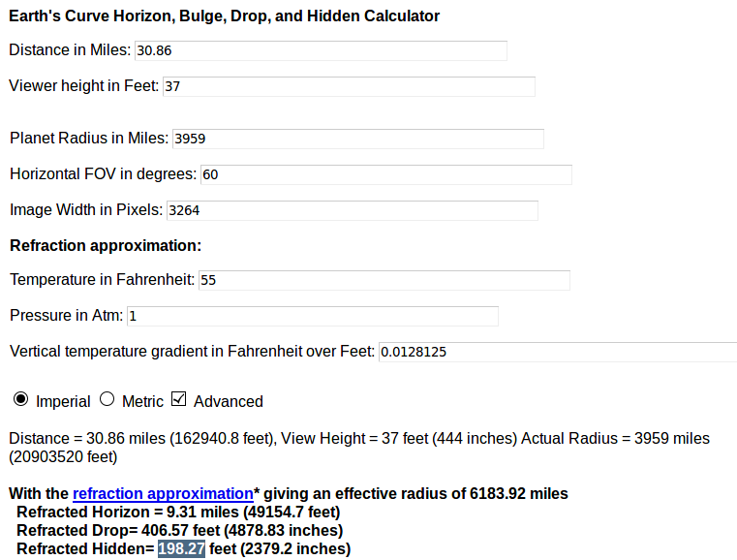Click the Refracted Horizon result line
Screen dimensions: 737x560
[x=178, y=513]
